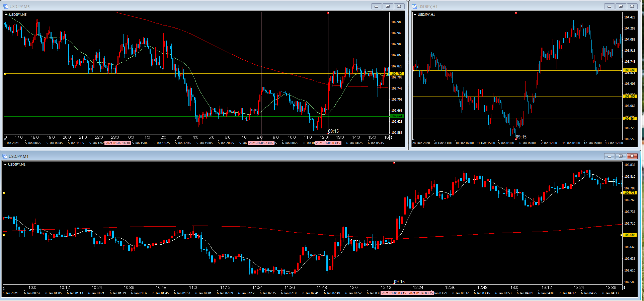This screenshot has height=301, width=644.
Task: Minimize the USDJPY,M1 chart window
Action: (x=609, y=156)
